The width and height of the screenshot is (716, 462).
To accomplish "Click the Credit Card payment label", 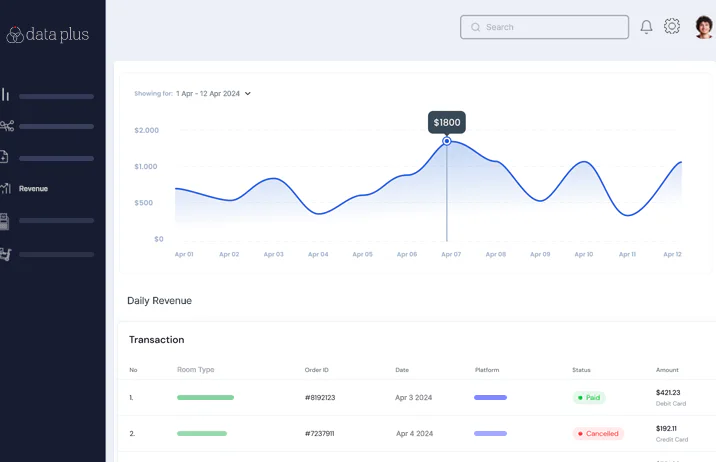I will pos(672,440).
